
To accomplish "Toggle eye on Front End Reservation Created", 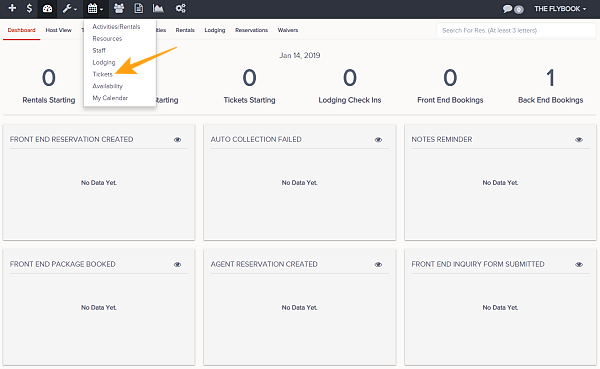I will 178,140.
